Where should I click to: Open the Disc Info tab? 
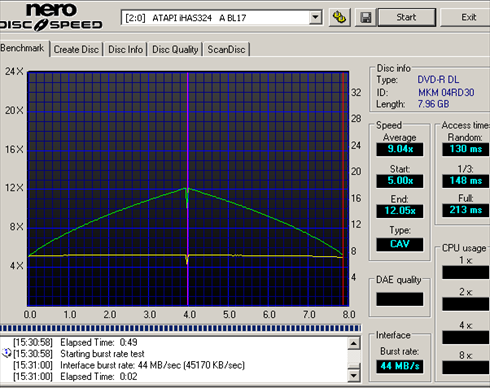[125, 49]
